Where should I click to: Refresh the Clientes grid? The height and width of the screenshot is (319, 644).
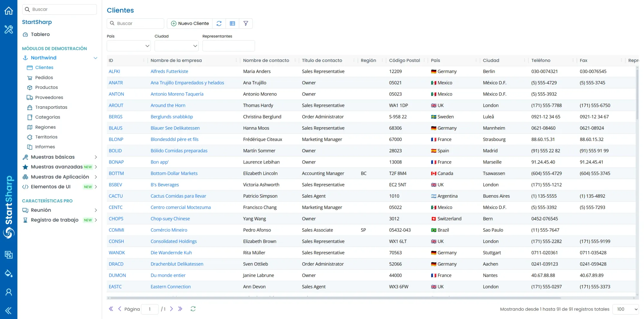pos(219,23)
